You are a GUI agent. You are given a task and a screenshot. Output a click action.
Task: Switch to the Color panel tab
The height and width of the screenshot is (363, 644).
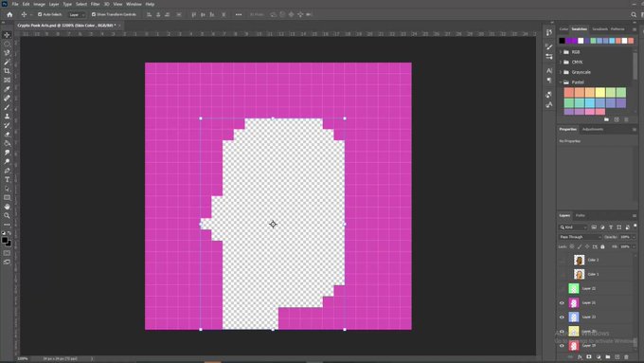563,29
